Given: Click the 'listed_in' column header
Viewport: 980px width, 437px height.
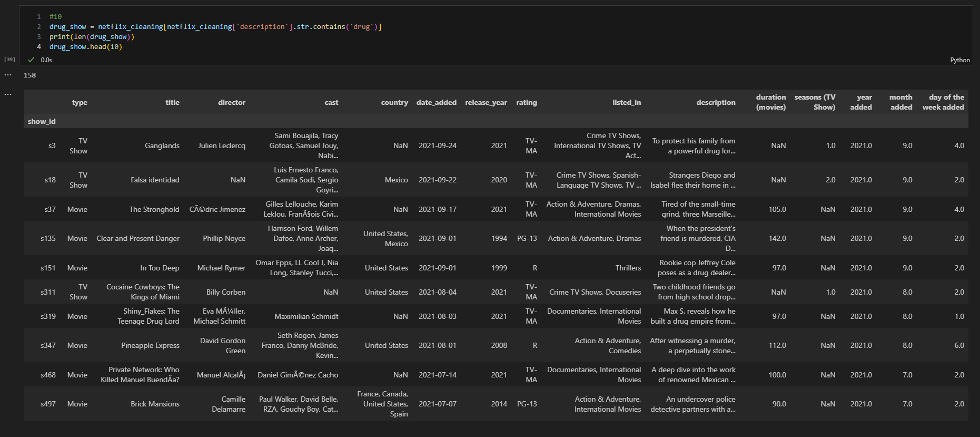Looking at the screenshot, I should tap(626, 102).
